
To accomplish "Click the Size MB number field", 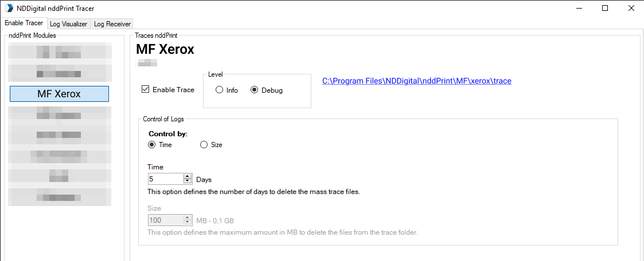I will [x=165, y=220].
